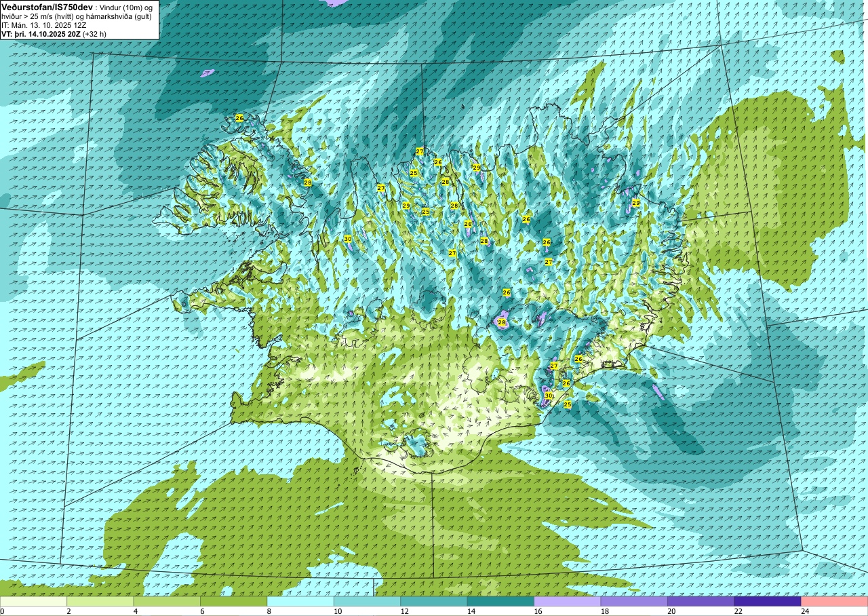The width and height of the screenshot is (868, 616).
Task: Click the 18–20 m/s medium purple legend swatch
Action: coord(634,601)
